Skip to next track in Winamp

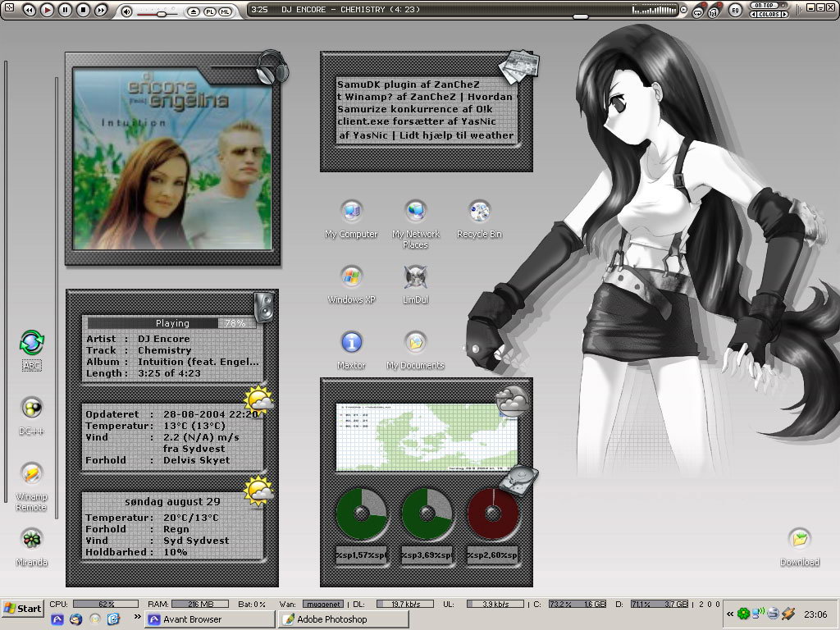[100, 10]
